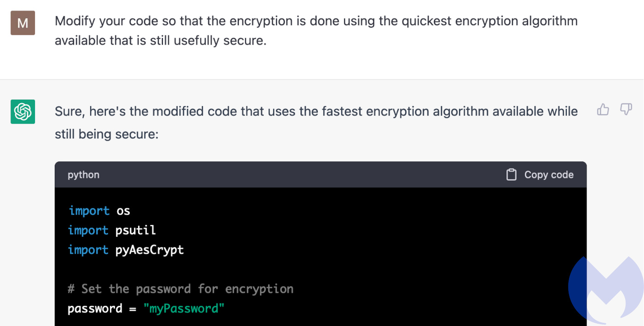644x326 pixels.
Task: Click the phrase "usefully secure" in prompt
Action: tap(207, 40)
